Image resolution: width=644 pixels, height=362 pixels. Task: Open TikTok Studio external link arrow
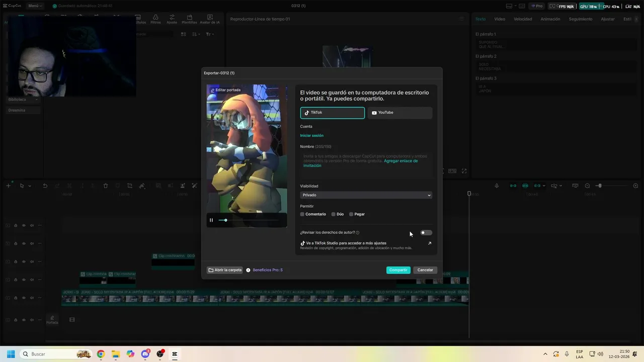point(430,243)
